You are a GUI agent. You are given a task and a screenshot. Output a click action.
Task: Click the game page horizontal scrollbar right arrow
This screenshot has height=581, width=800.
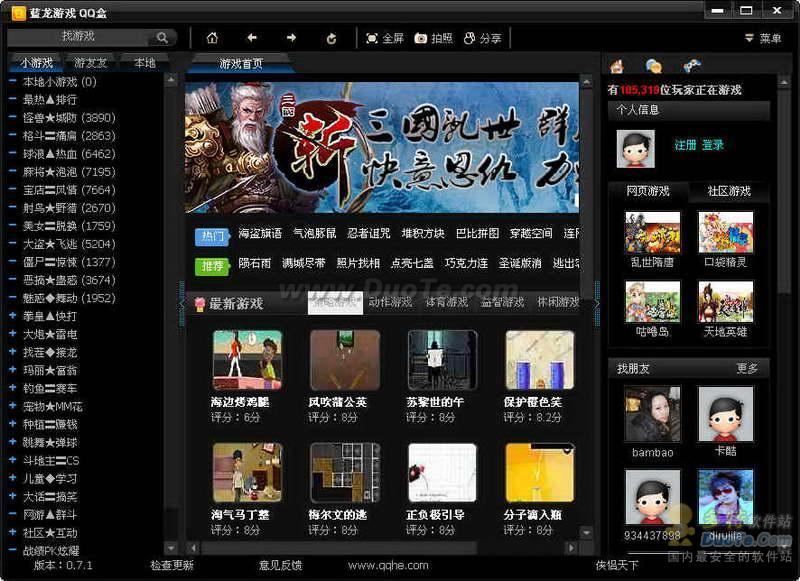571,548
